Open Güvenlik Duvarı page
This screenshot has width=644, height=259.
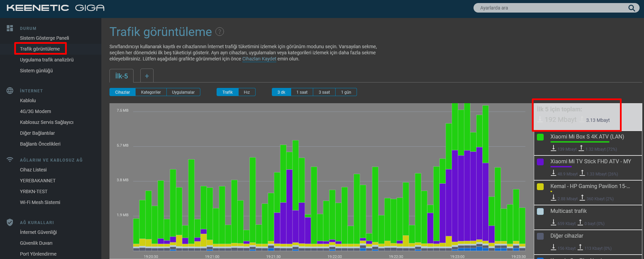pyautogui.click(x=36, y=243)
